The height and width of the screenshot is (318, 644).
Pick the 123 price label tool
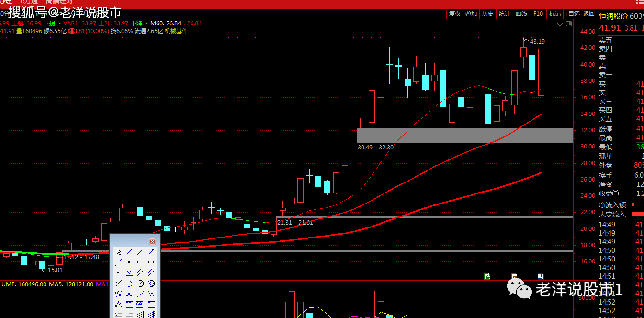pos(129,273)
